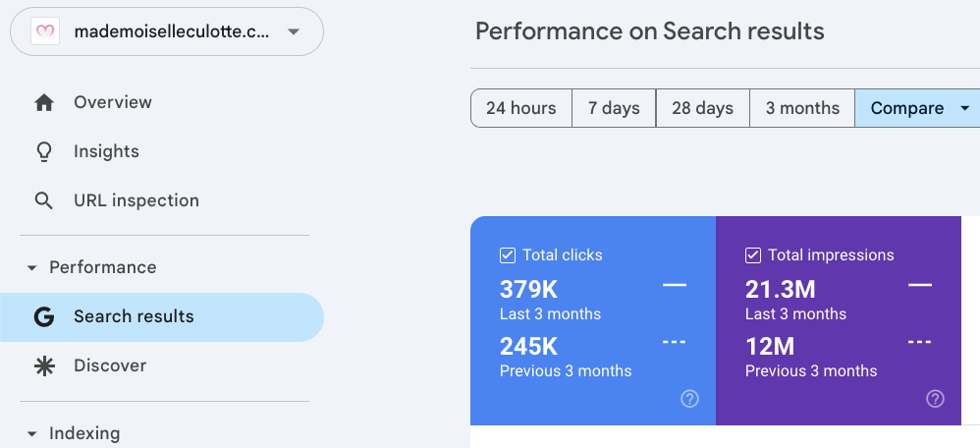Open the Compare dropdown arrow
Viewport: 980px width, 448px height.
(x=964, y=108)
